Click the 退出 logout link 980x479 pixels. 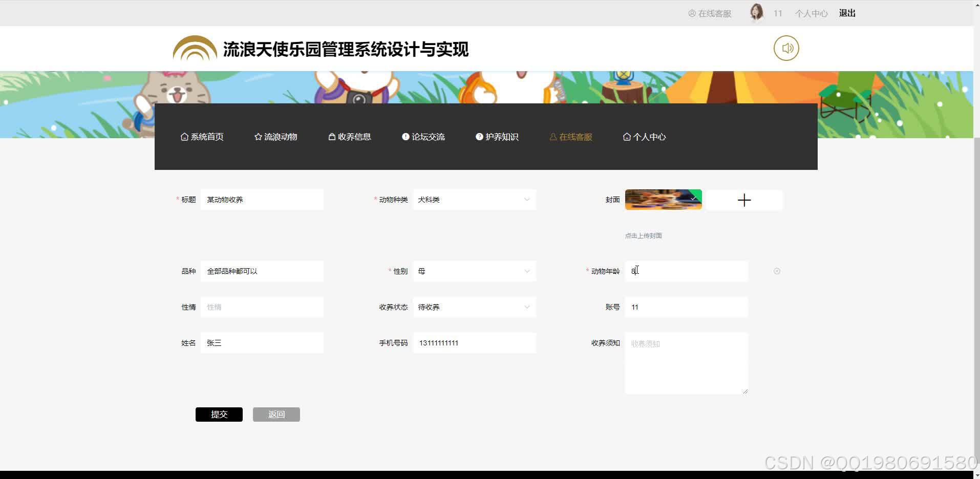pyautogui.click(x=847, y=13)
